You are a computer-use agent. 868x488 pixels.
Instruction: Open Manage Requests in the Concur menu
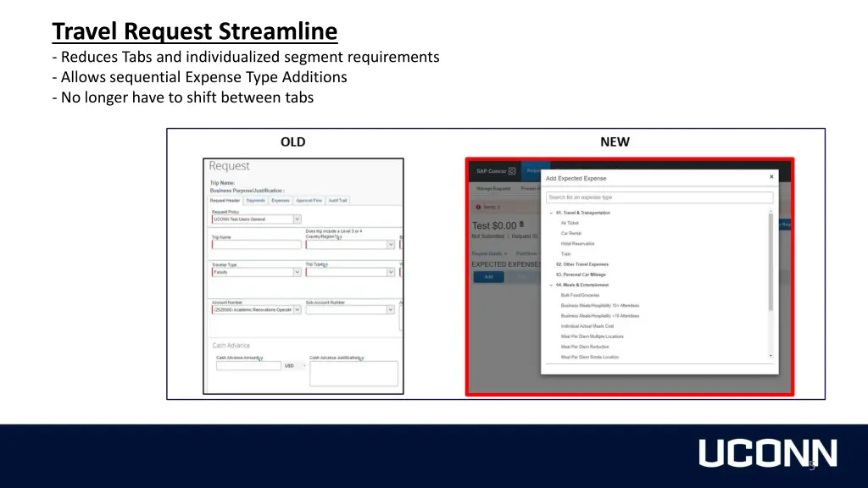pyautogui.click(x=493, y=189)
